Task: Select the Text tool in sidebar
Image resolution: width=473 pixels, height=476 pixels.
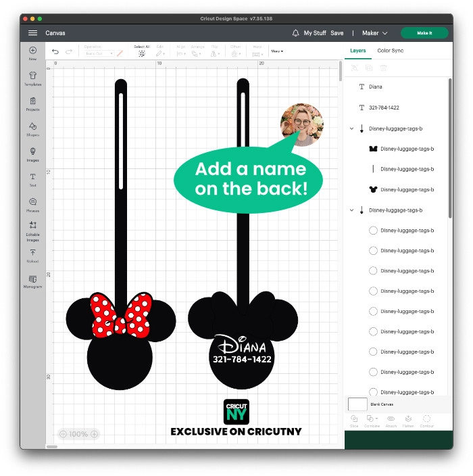Action: pos(32,180)
